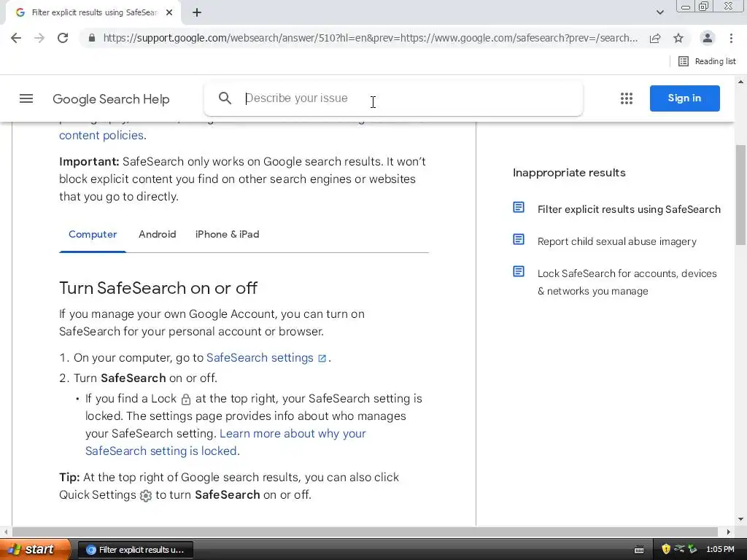Reload the current page

[63, 38]
